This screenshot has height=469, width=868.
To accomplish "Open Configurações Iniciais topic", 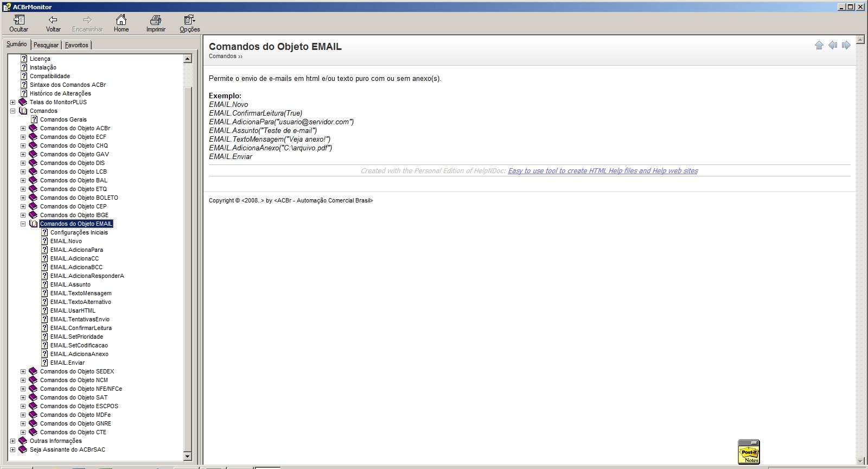I will 79,232.
